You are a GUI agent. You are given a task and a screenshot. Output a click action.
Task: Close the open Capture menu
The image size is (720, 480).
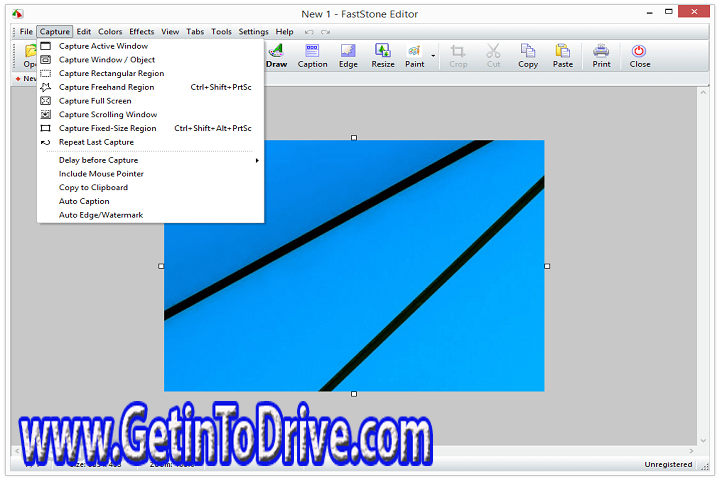tap(55, 32)
